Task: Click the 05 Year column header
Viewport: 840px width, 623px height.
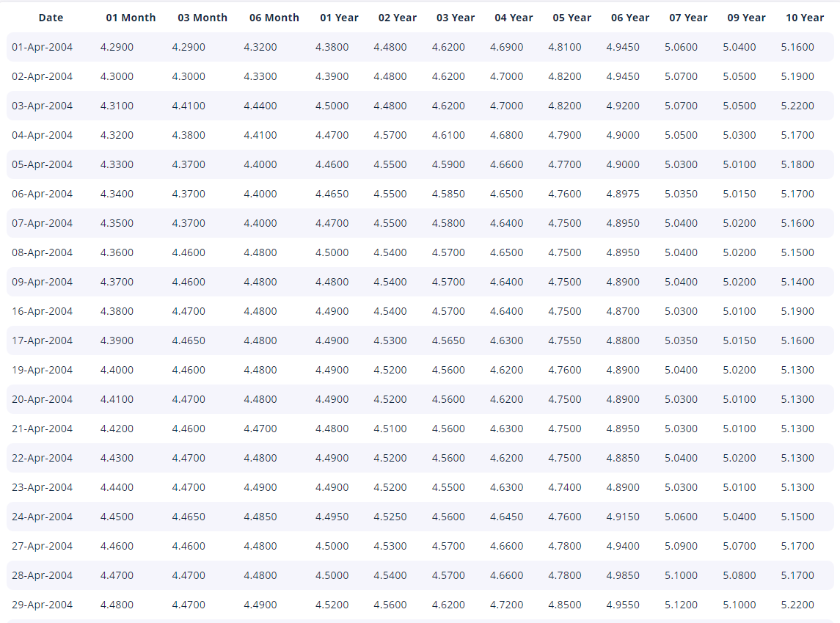Action: point(572,18)
